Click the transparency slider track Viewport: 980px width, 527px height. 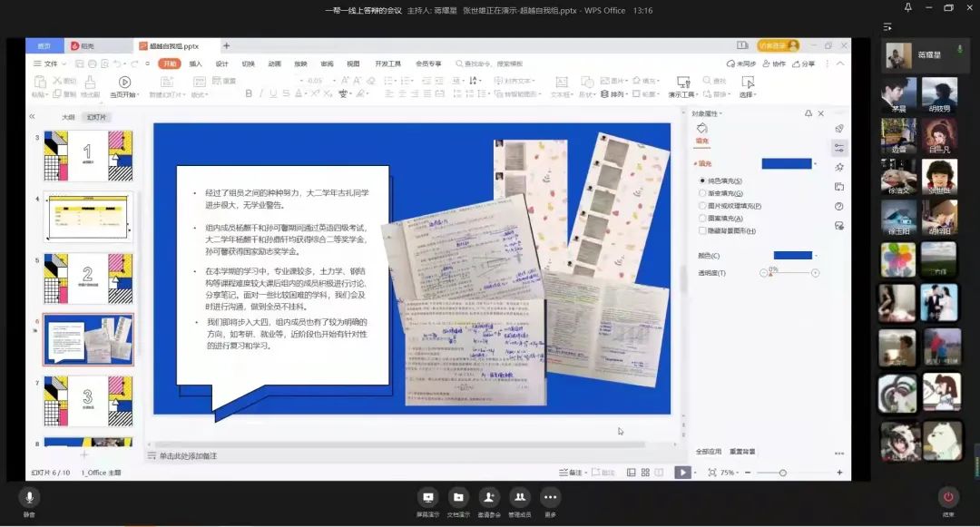click(789, 273)
